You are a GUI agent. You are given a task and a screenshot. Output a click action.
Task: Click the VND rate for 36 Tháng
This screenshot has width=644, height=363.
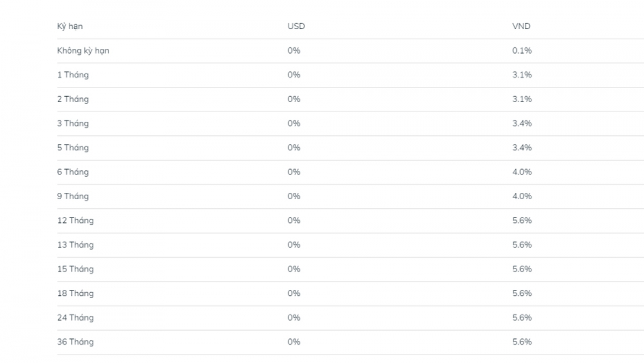tap(522, 342)
